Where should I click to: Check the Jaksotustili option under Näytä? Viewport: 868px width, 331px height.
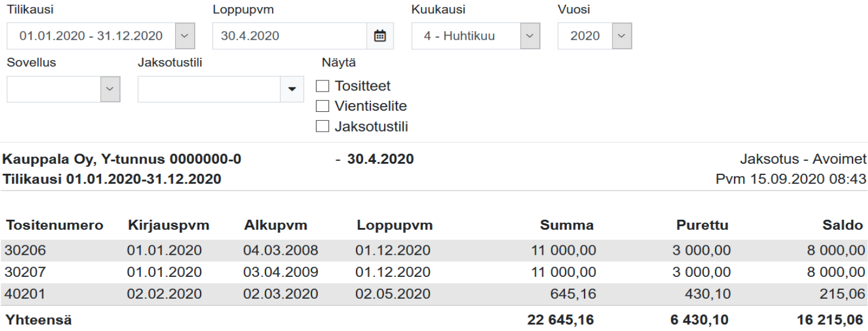(322, 126)
